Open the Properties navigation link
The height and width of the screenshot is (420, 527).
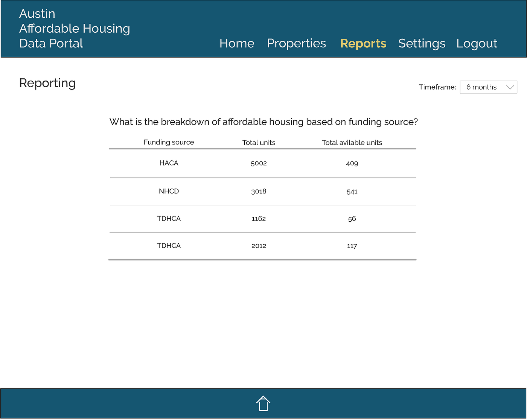(296, 43)
